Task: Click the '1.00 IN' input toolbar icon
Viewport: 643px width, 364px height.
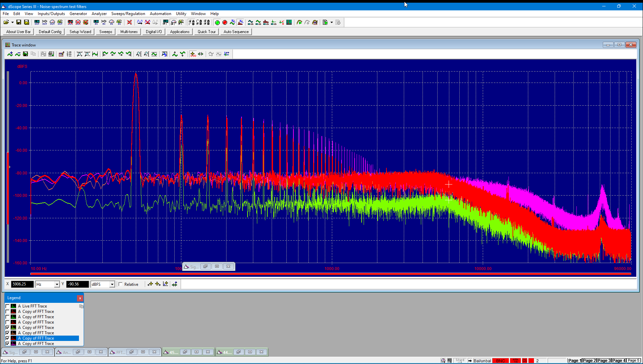Action: tap(96, 22)
